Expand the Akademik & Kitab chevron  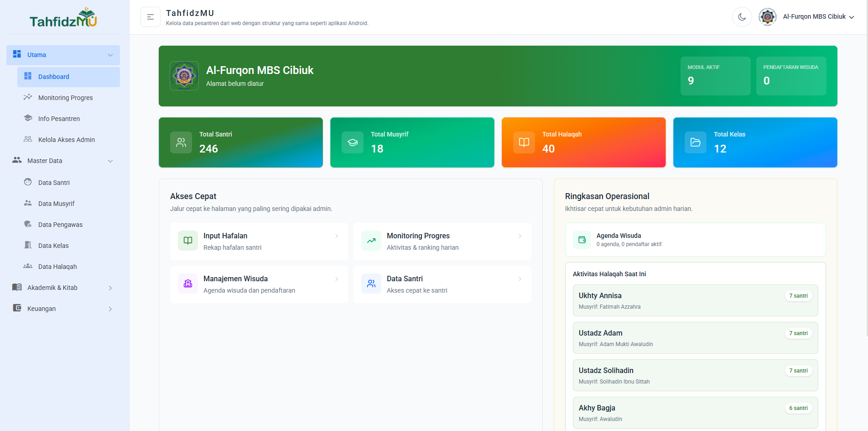[x=110, y=288]
